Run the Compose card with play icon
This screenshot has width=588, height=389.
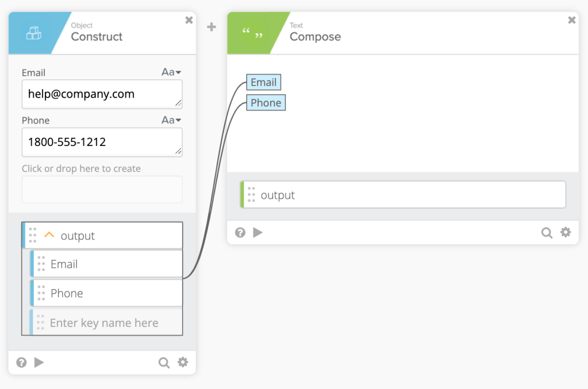pos(258,233)
